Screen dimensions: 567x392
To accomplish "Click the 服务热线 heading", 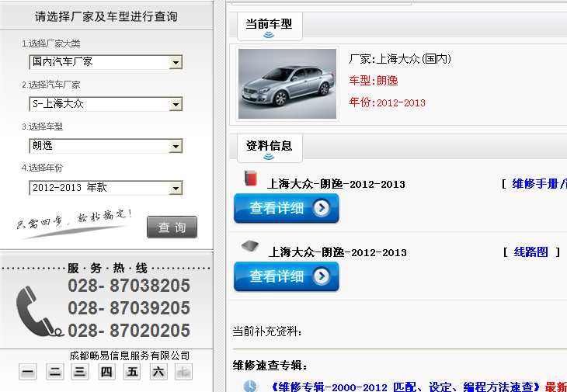I will [x=107, y=268].
